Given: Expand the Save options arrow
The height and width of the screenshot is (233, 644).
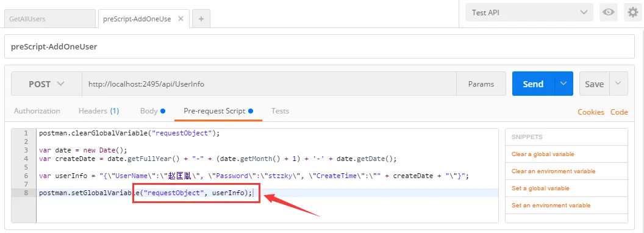Looking at the screenshot, I should coord(618,84).
